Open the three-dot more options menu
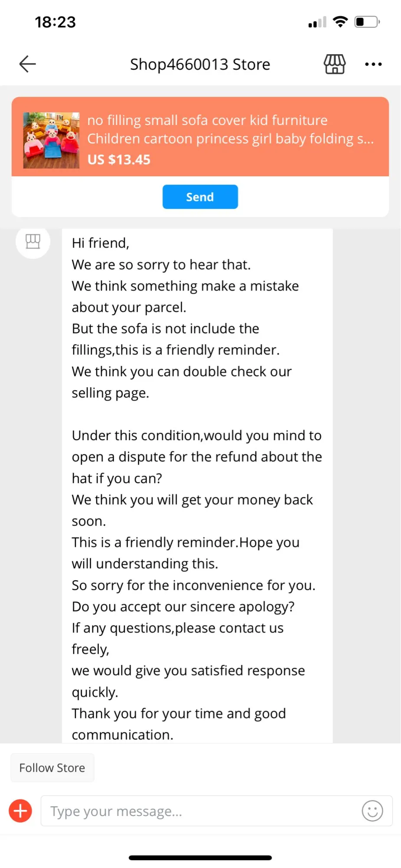The height and width of the screenshot is (868, 401). pyautogui.click(x=373, y=64)
